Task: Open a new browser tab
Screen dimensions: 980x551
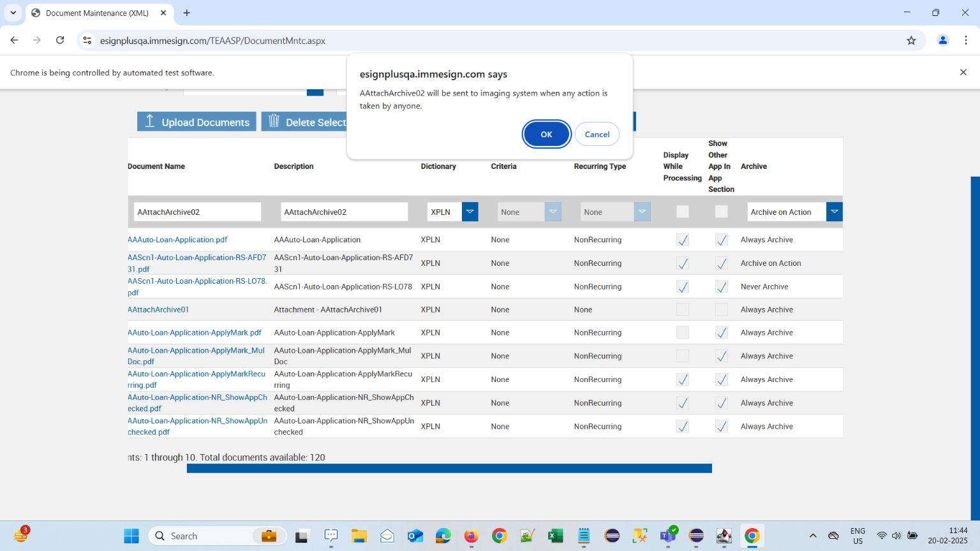Action: pos(187,13)
